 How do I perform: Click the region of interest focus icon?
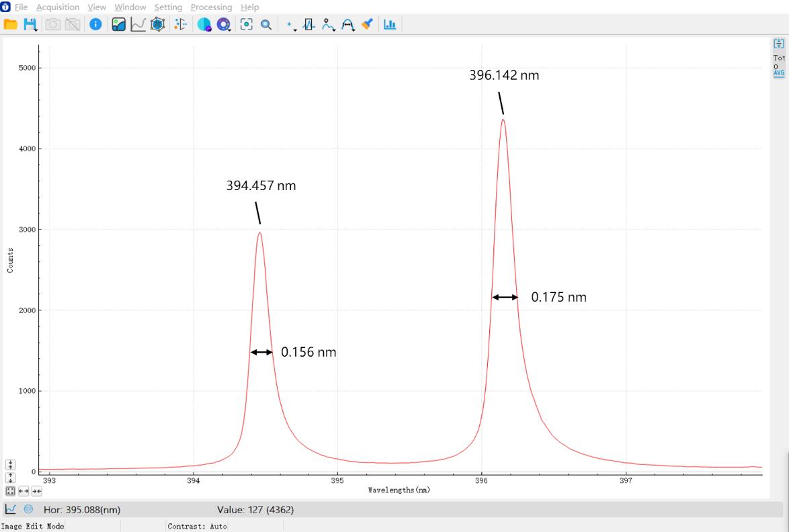point(246,25)
